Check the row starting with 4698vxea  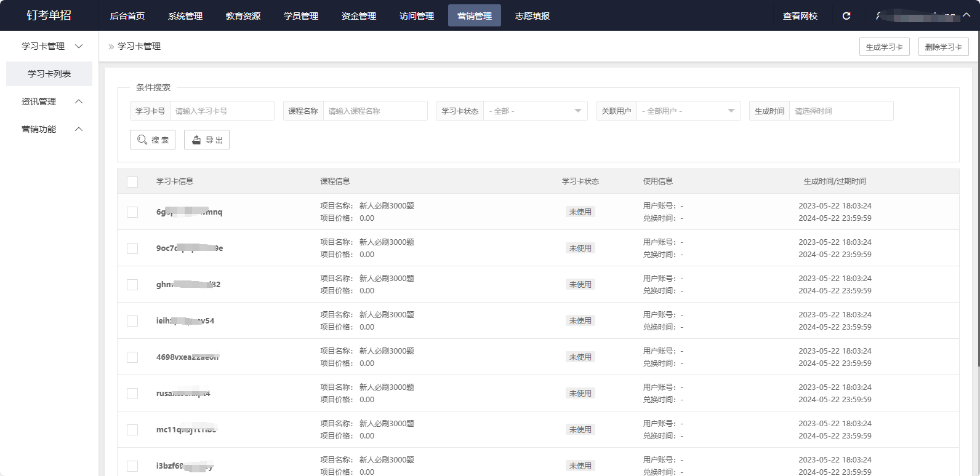point(132,357)
